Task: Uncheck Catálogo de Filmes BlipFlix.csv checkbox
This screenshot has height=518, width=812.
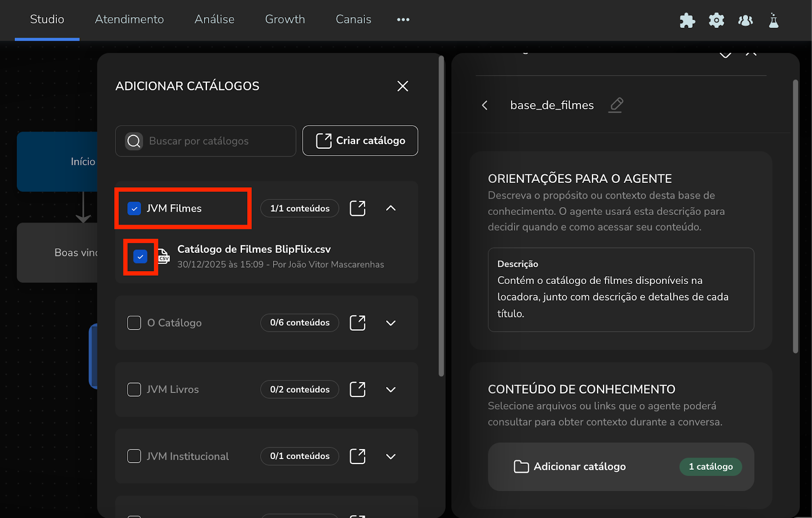Action: pyautogui.click(x=141, y=257)
